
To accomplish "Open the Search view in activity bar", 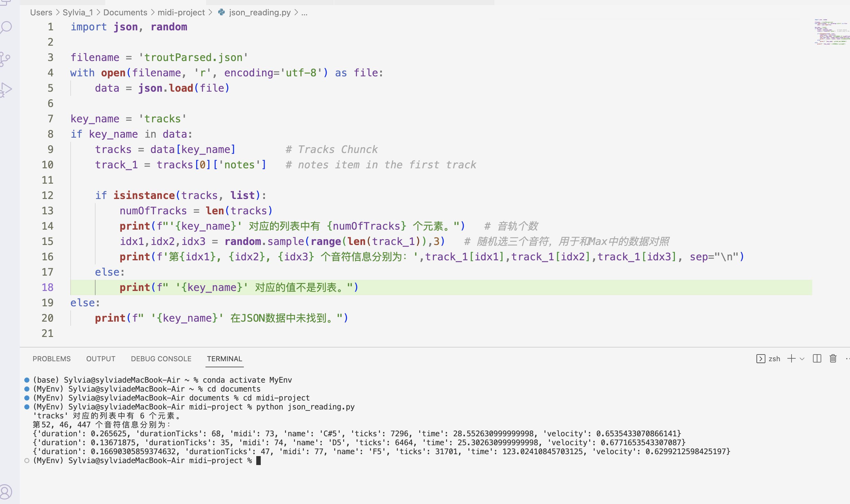I will click(6, 27).
